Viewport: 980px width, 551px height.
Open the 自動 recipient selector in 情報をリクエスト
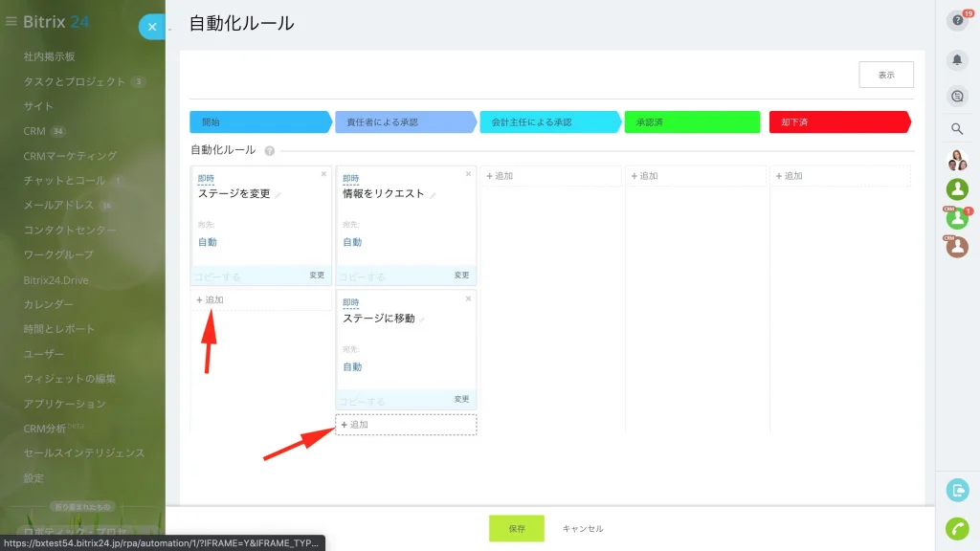(352, 242)
